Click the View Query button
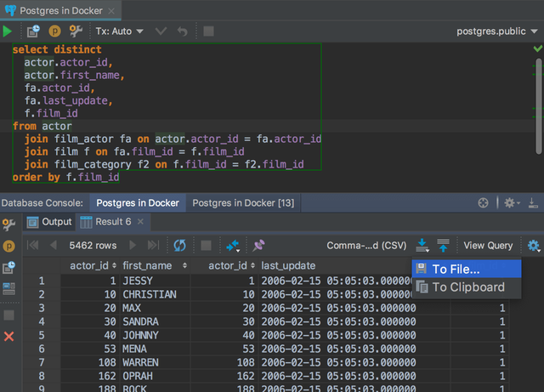The height and width of the screenshot is (392, 544). point(488,246)
